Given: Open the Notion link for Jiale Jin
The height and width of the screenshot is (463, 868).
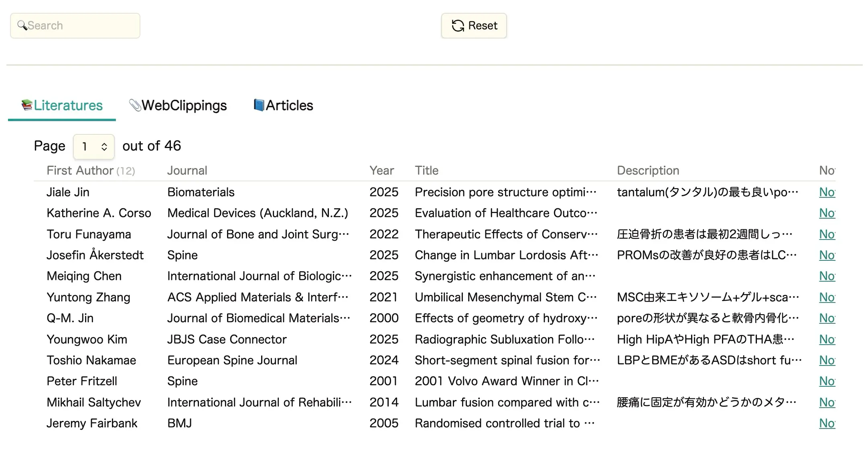Looking at the screenshot, I should coord(827,192).
